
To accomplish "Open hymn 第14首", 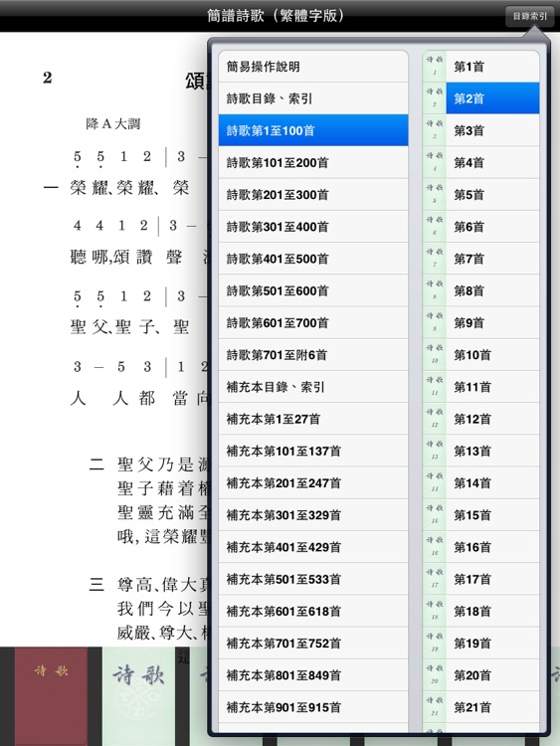I will [481, 482].
